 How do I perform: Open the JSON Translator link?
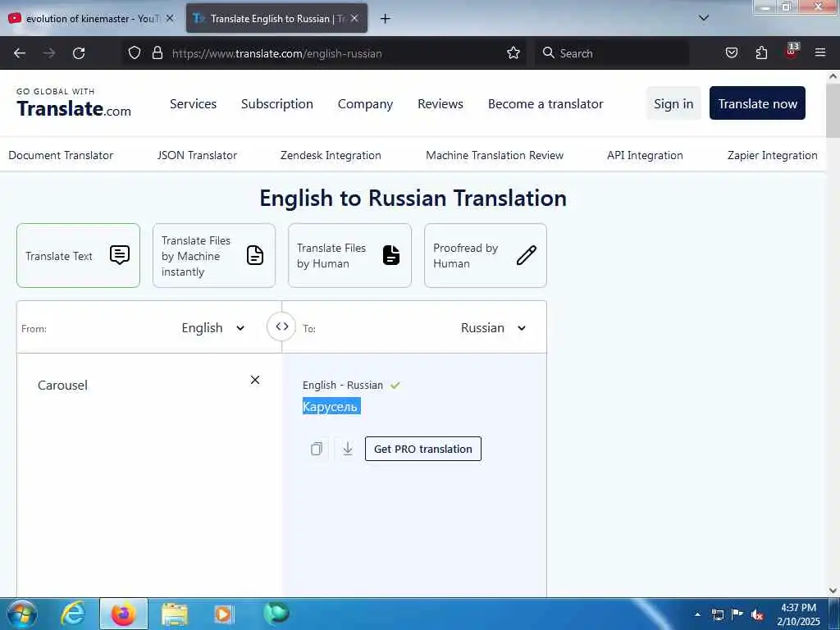197,155
